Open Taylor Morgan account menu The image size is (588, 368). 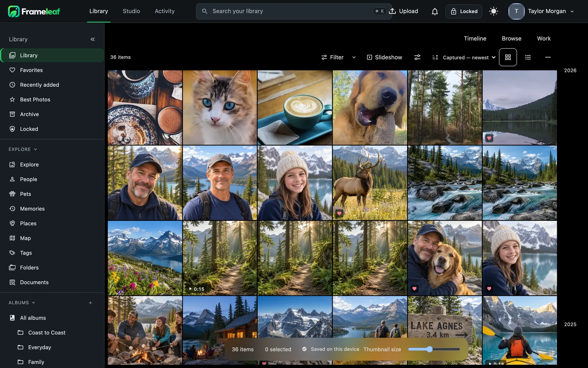tap(542, 11)
